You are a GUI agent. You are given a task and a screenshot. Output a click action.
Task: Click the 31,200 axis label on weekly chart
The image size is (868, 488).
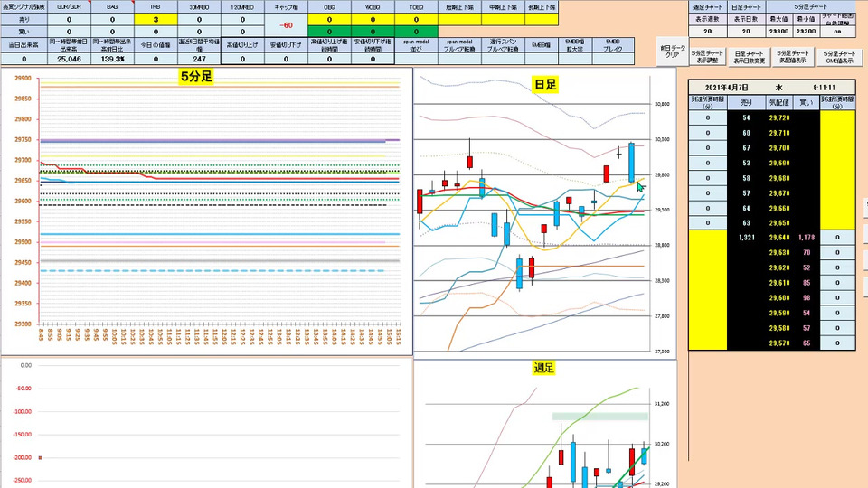(662, 404)
